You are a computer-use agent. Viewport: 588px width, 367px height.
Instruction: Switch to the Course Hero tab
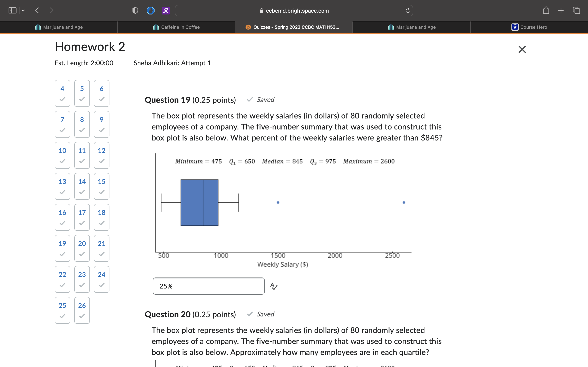529,27
